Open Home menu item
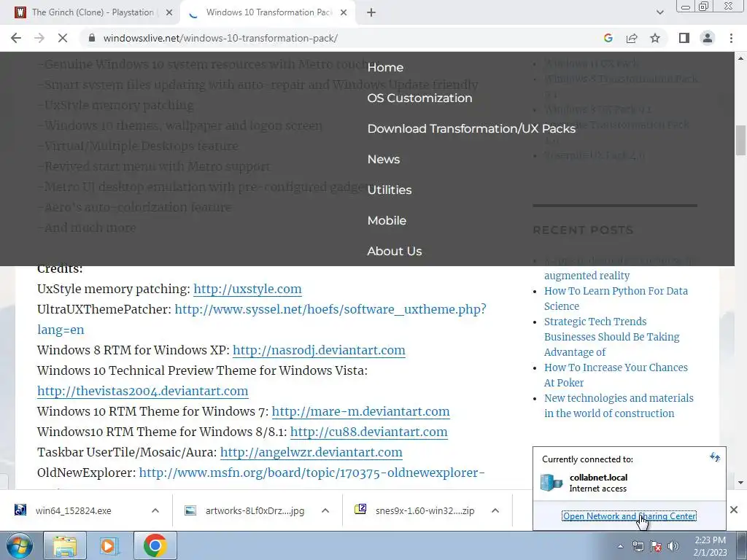 point(385,68)
